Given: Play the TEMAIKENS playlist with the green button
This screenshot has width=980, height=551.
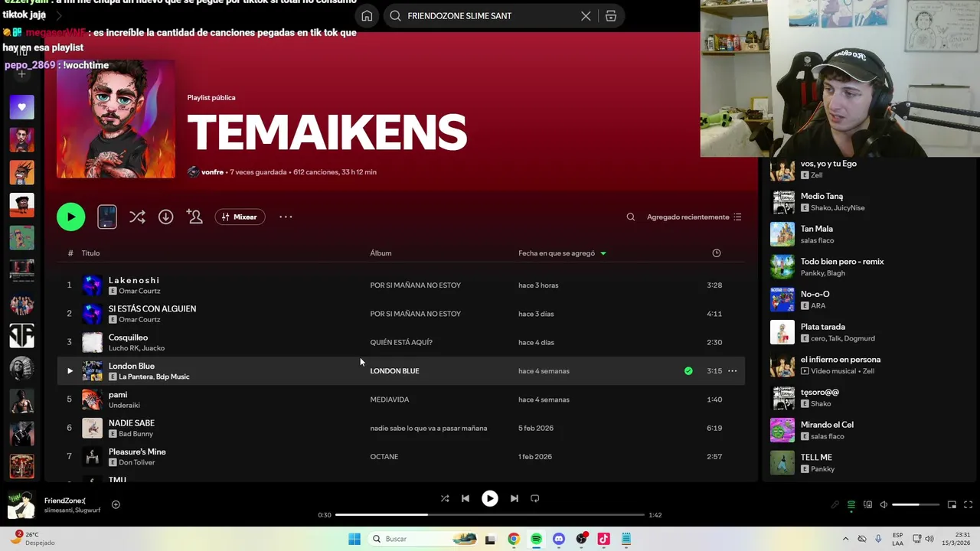Looking at the screenshot, I should click(x=70, y=217).
